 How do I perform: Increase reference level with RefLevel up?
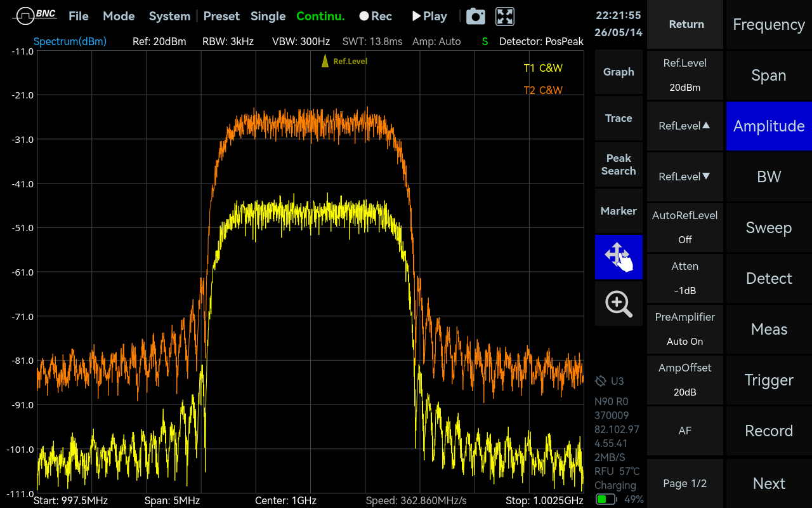[685, 126]
